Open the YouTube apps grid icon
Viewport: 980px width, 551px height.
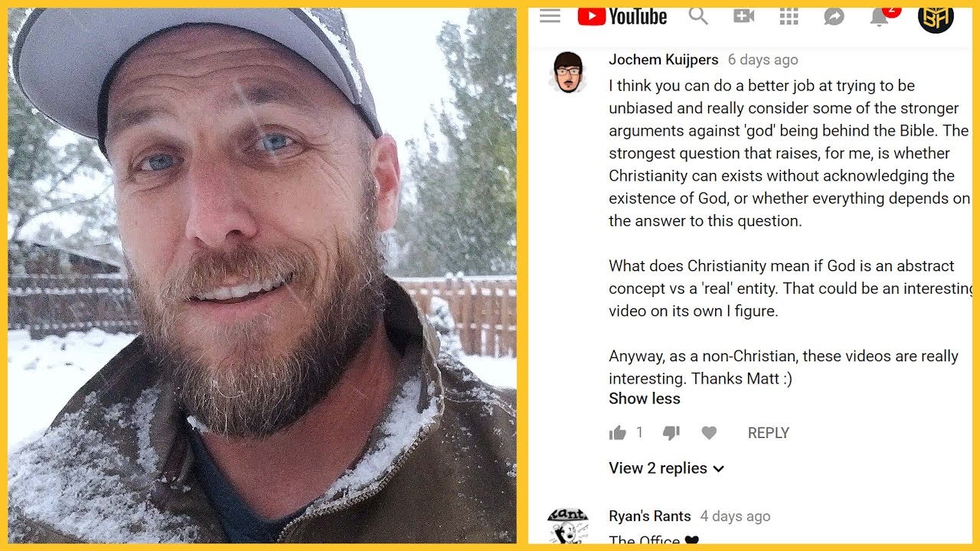click(789, 16)
